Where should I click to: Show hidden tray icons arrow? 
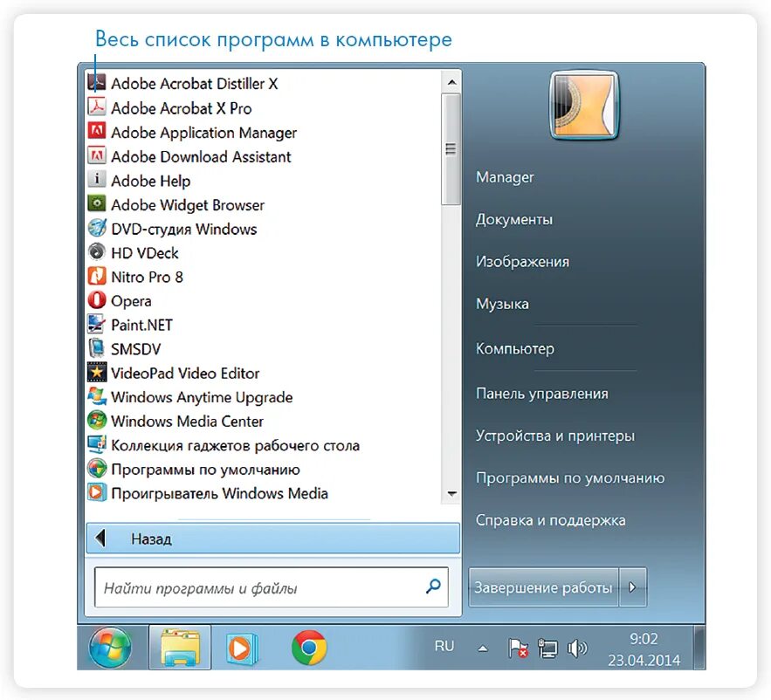click(x=483, y=649)
